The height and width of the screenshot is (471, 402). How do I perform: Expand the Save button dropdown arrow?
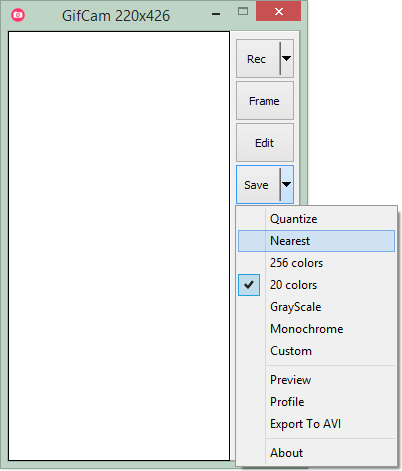pos(287,184)
